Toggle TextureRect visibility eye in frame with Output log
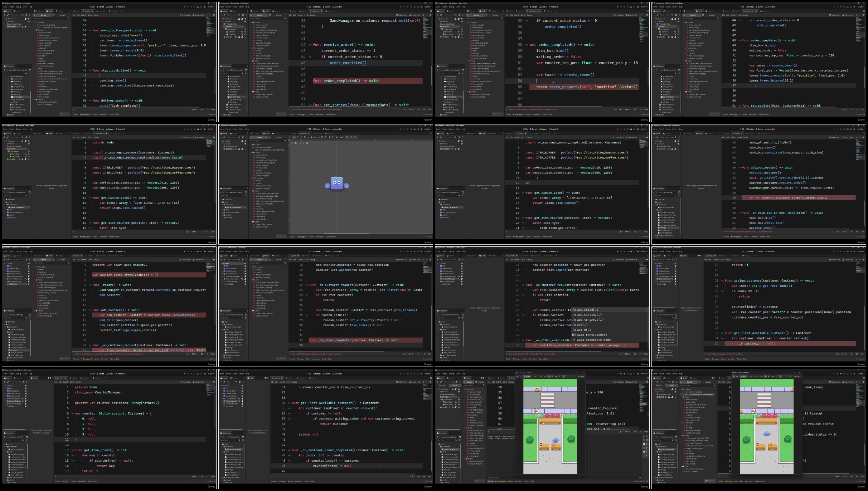The width and height of the screenshot is (868, 491). pos(459,399)
